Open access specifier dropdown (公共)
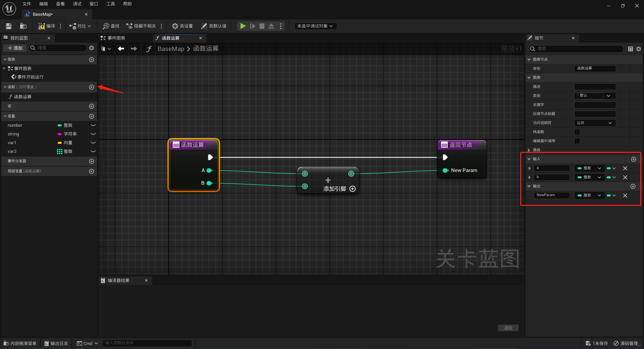Image resolution: width=644 pixels, height=349 pixels. tap(595, 123)
